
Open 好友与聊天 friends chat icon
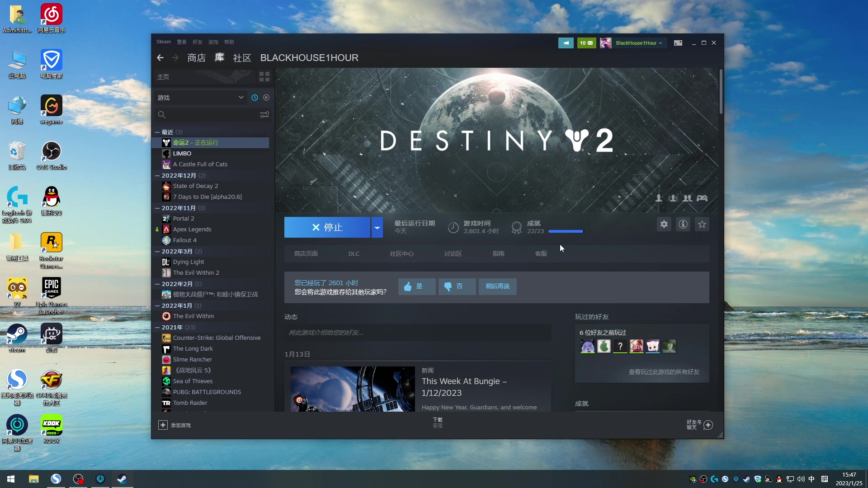pyautogui.click(x=708, y=425)
